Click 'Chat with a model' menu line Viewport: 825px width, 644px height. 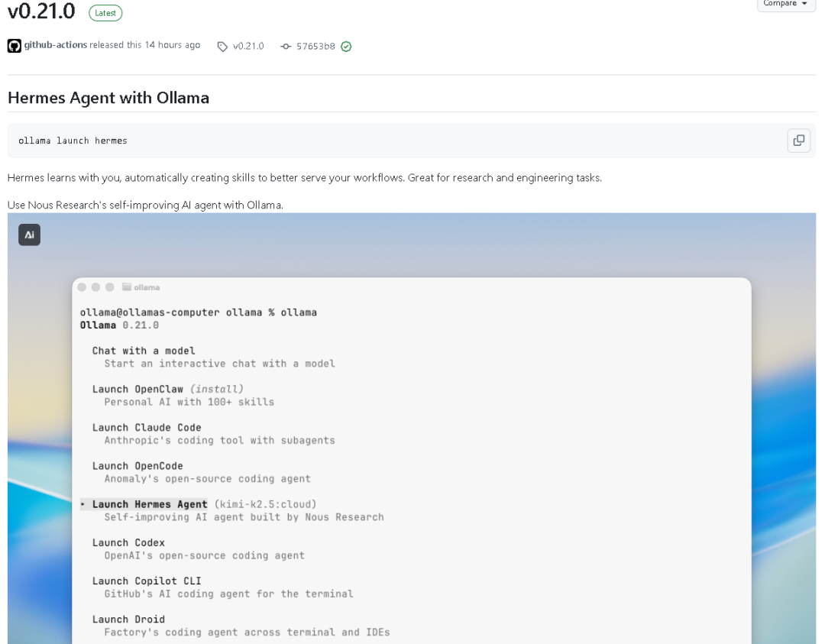coord(144,351)
